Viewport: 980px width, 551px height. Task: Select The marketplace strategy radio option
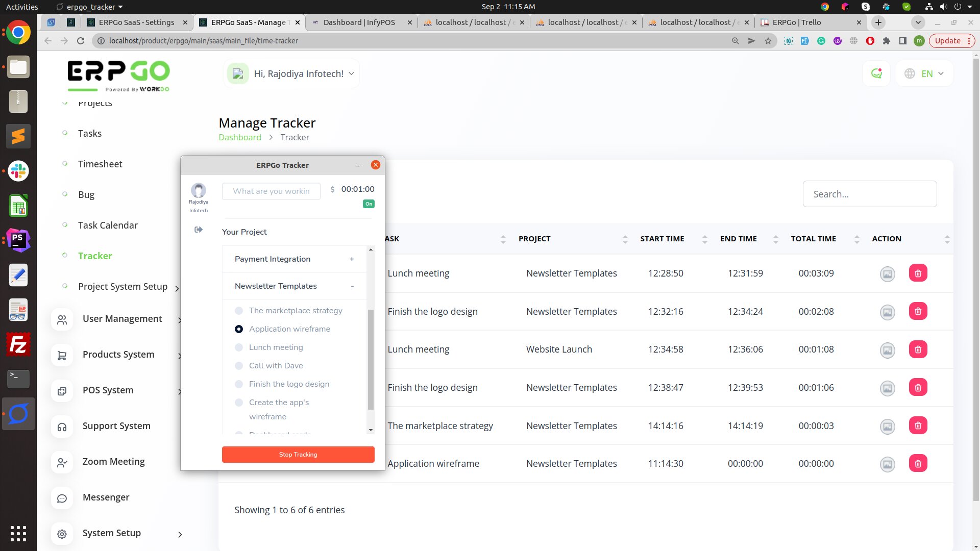pos(239,311)
